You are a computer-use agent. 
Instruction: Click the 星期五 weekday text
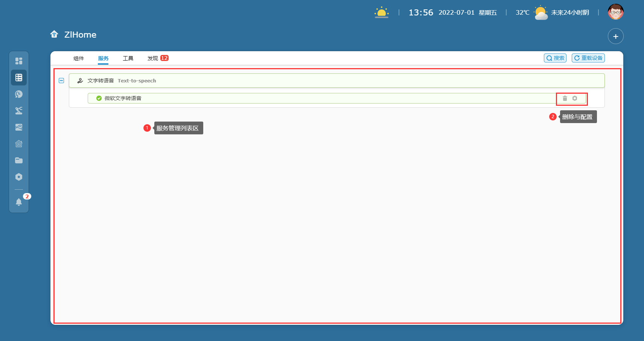pos(488,13)
